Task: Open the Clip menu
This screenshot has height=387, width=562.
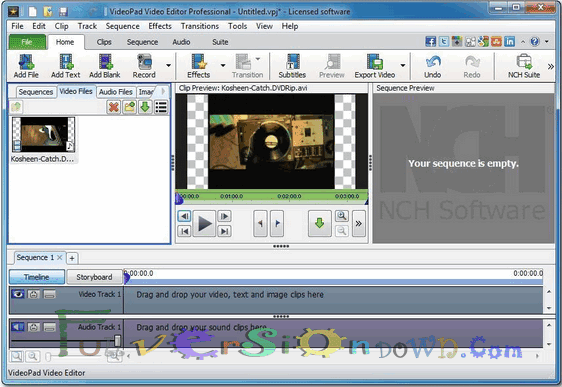Action: pyautogui.click(x=61, y=26)
